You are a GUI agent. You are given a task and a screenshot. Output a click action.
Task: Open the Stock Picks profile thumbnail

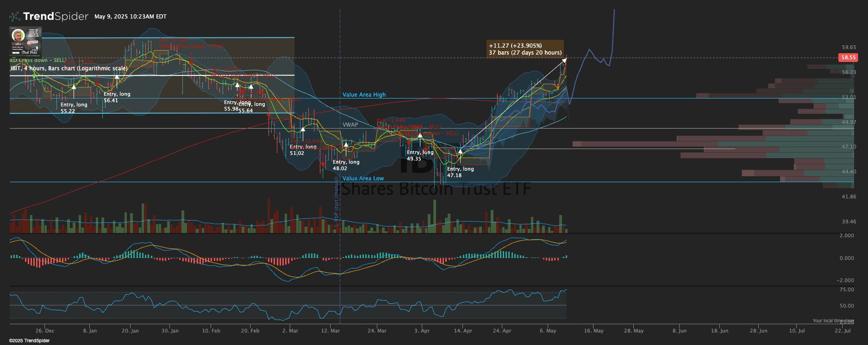coord(25,42)
